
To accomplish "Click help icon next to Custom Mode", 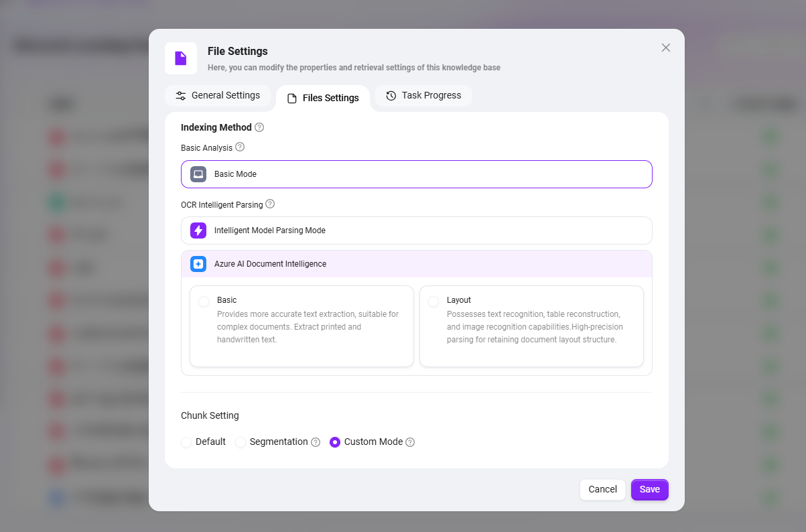I will [x=410, y=442].
